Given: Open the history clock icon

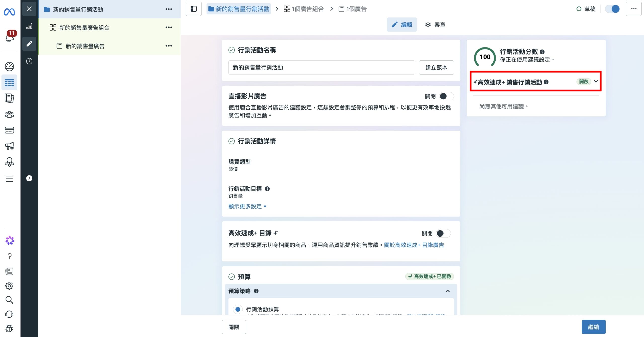Looking at the screenshot, I should [29, 61].
